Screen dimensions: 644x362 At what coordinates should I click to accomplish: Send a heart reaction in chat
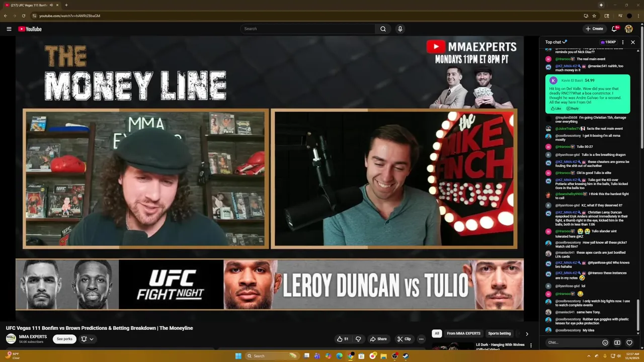pyautogui.click(x=629, y=342)
